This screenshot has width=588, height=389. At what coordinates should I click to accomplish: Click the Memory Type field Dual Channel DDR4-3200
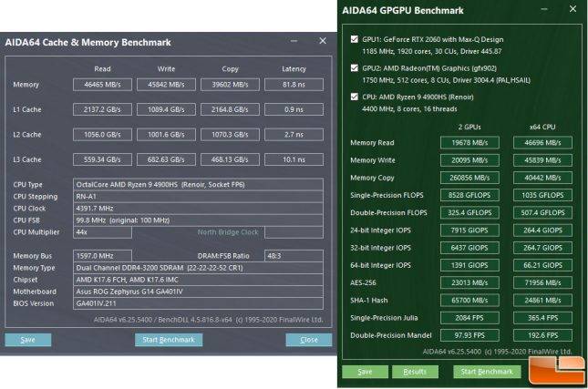tap(198, 268)
